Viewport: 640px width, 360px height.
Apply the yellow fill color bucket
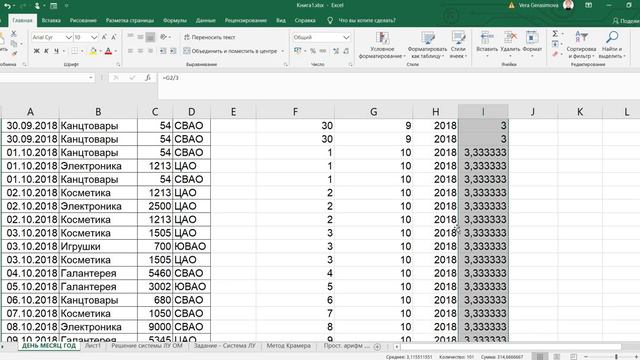click(93, 51)
